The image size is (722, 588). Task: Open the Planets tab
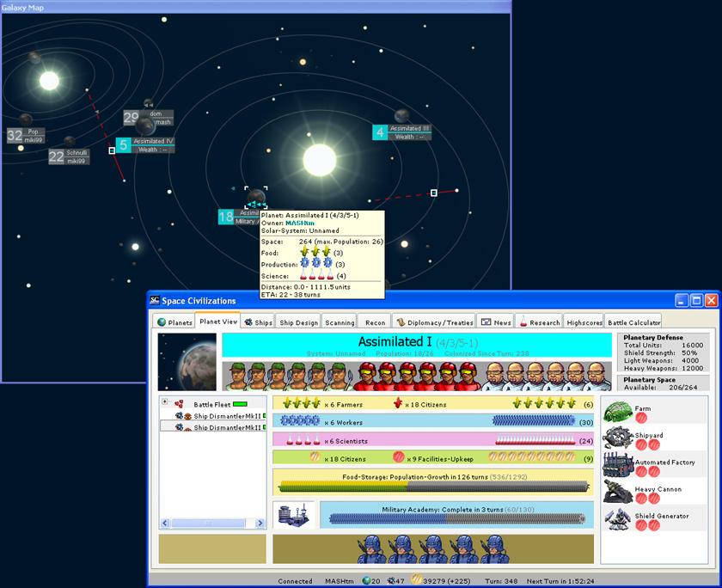(x=174, y=322)
